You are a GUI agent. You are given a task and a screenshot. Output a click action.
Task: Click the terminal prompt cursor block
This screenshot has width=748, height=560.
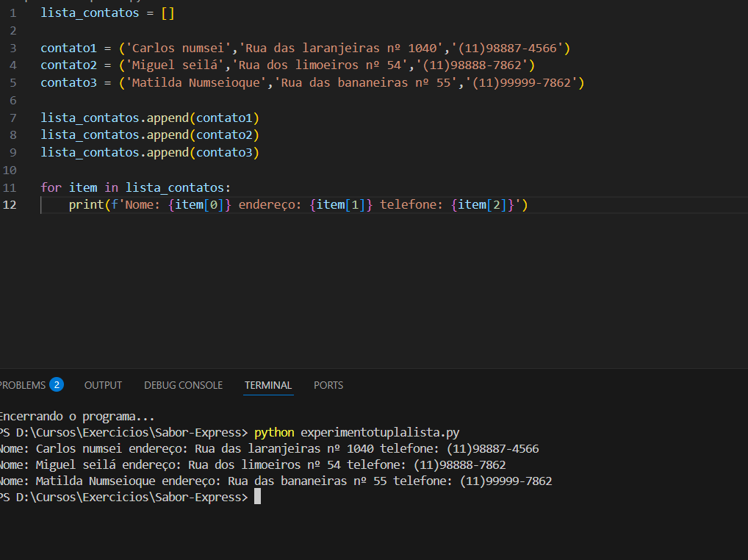point(257,498)
